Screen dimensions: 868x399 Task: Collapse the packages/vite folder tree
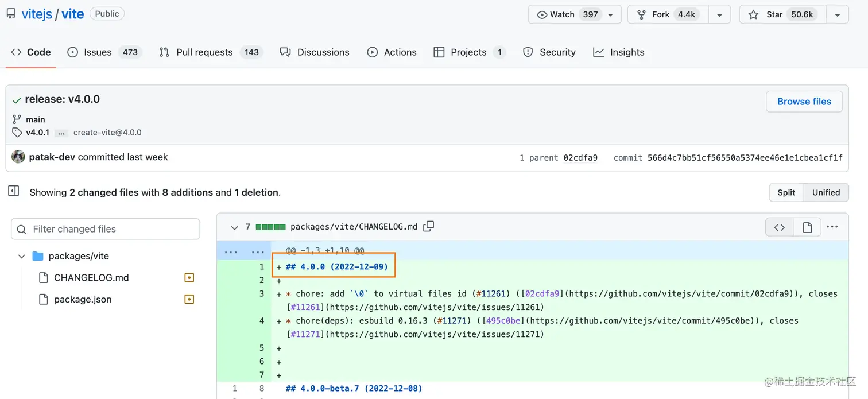pos(22,256)
